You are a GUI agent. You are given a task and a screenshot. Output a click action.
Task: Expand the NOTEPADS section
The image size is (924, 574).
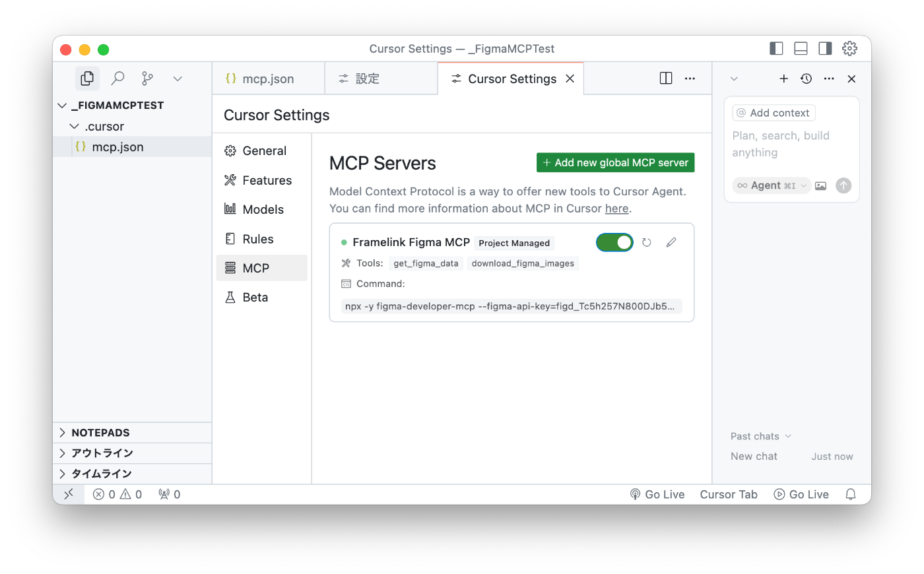click(x=132, y=433)
